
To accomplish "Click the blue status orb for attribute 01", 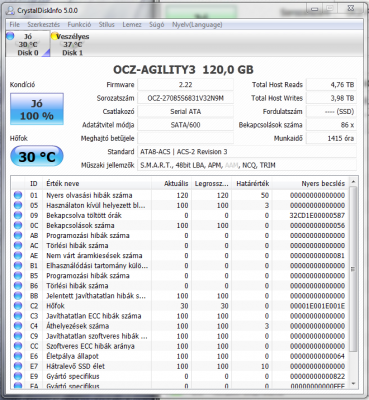I will (x=18, y=195).
